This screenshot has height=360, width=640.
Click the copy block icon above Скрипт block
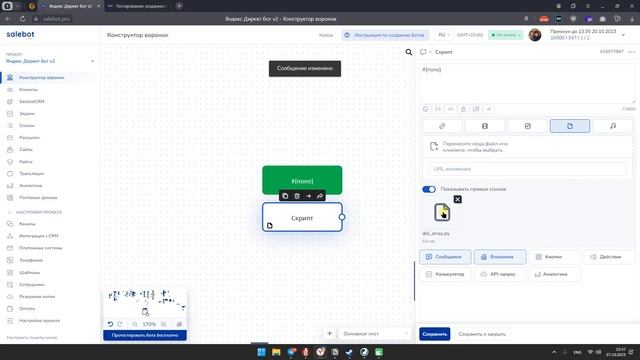(285, 196)
